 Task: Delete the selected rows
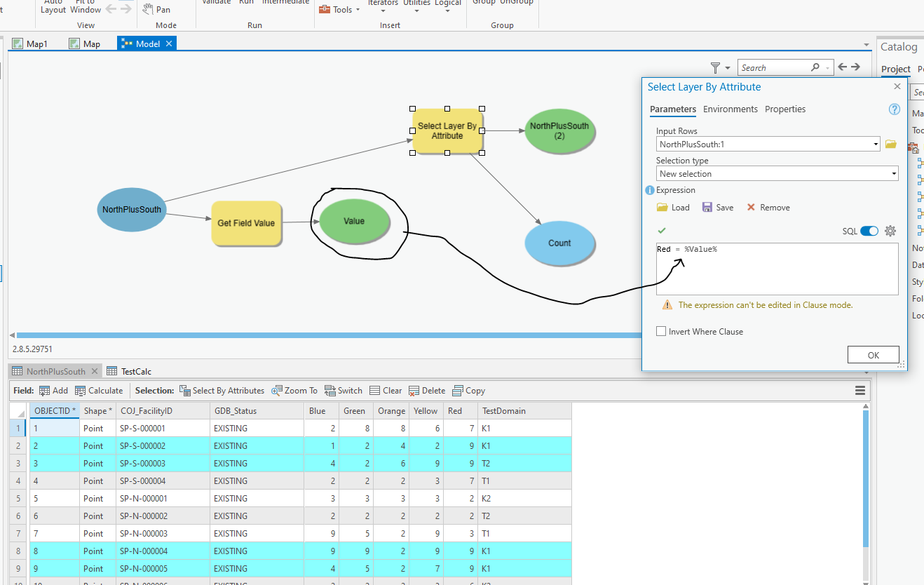point(426,391)
